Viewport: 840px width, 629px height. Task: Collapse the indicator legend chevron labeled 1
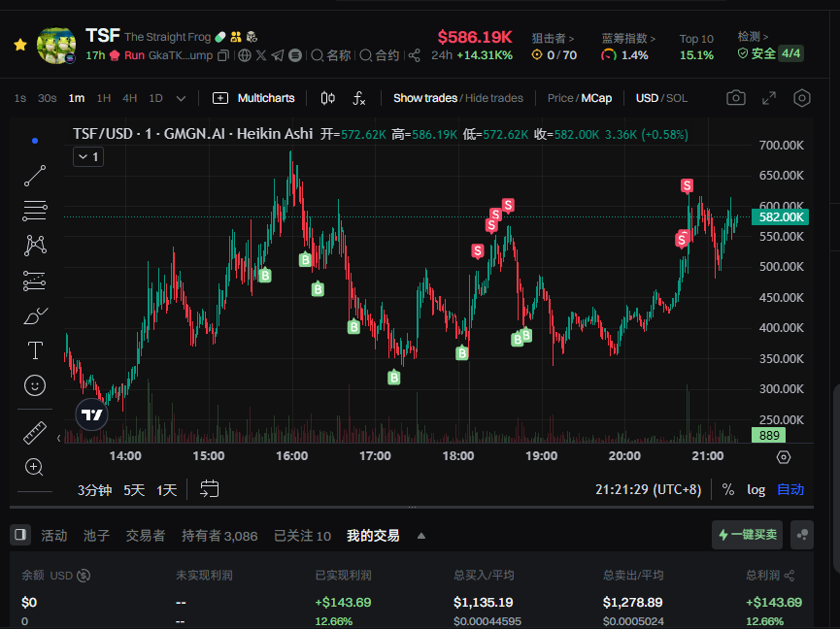click(88, 157)
